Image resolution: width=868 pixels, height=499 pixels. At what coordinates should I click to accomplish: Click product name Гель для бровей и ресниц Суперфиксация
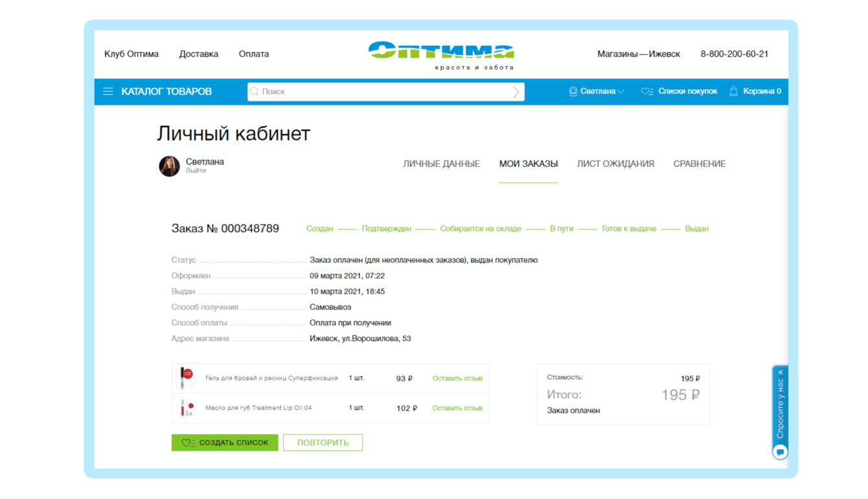pos(271,378)
